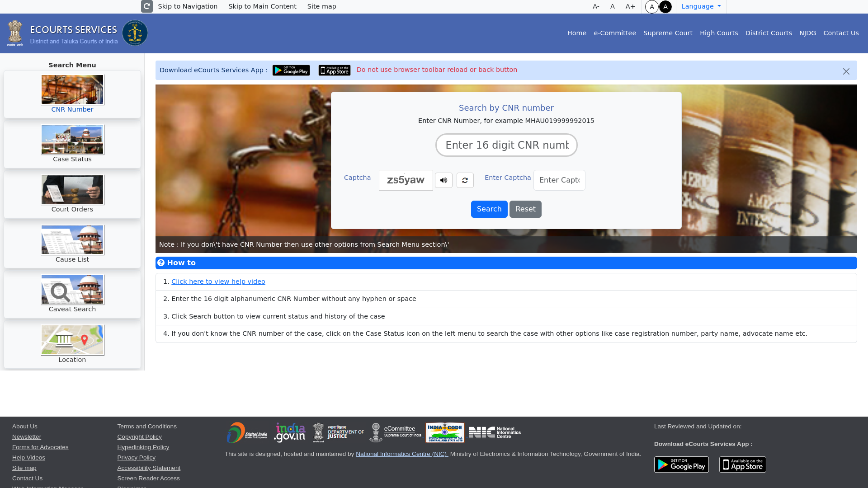The width and height of the screenshot is (868, 488).
Task: Reset font size with normal A button
Action: coord(613,6)
